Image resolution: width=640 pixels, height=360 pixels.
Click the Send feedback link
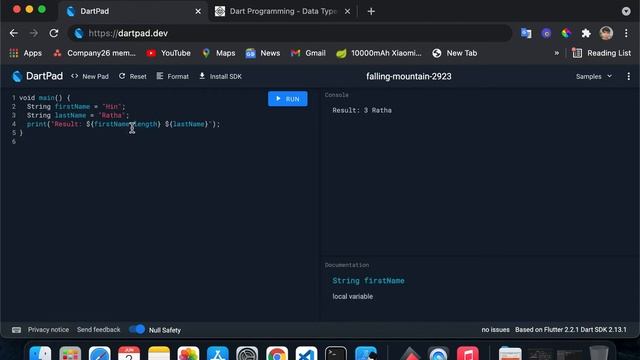[98, 329]
